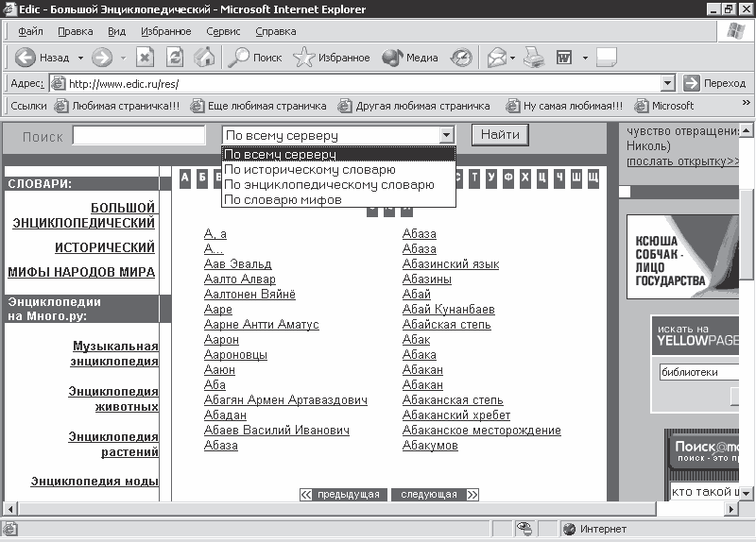This screenshot has height=542, width=756.
Task: Expand the address bar dropdown arrow
Action: point(668,83)
